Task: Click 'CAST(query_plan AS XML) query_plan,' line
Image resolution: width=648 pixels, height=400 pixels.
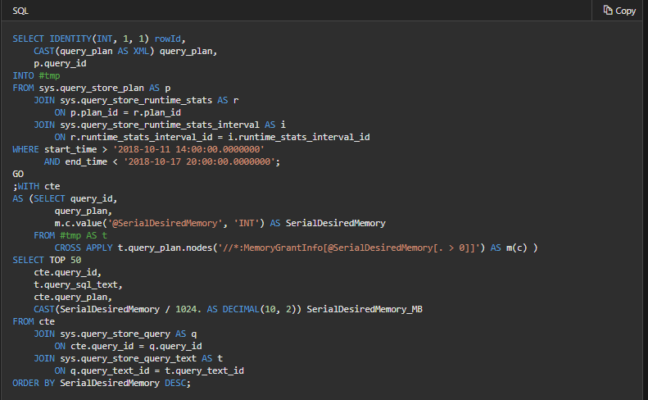Action: coord(125,51)
